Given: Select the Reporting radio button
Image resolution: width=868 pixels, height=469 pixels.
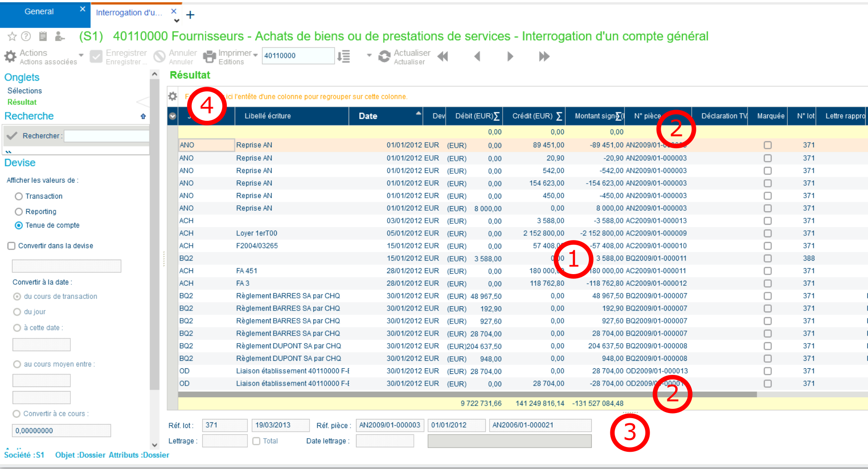Looking at the screenshot, I should click(x=19, y=212).
